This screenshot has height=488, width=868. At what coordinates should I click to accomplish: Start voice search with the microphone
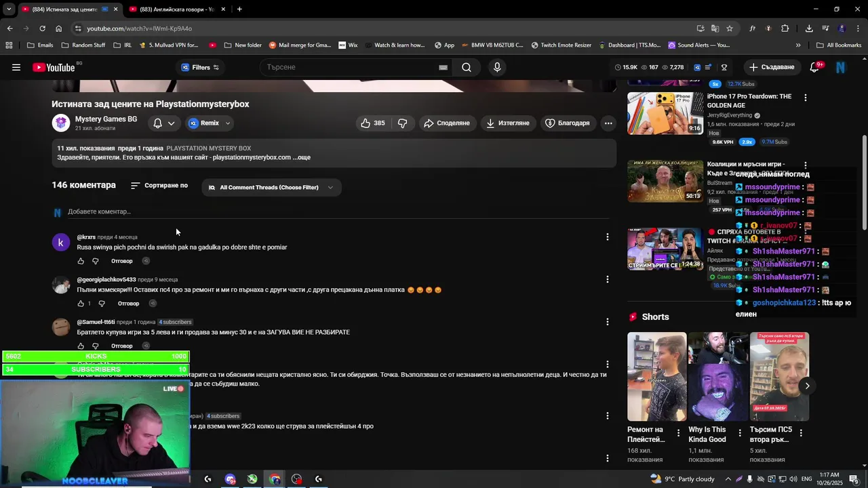[497, 67]
